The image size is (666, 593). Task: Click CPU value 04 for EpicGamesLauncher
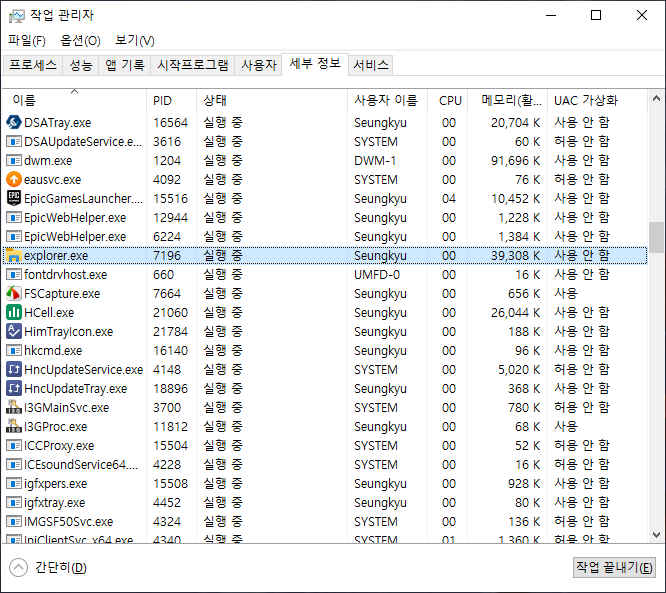pyautogui.click(x=449, y=199)
